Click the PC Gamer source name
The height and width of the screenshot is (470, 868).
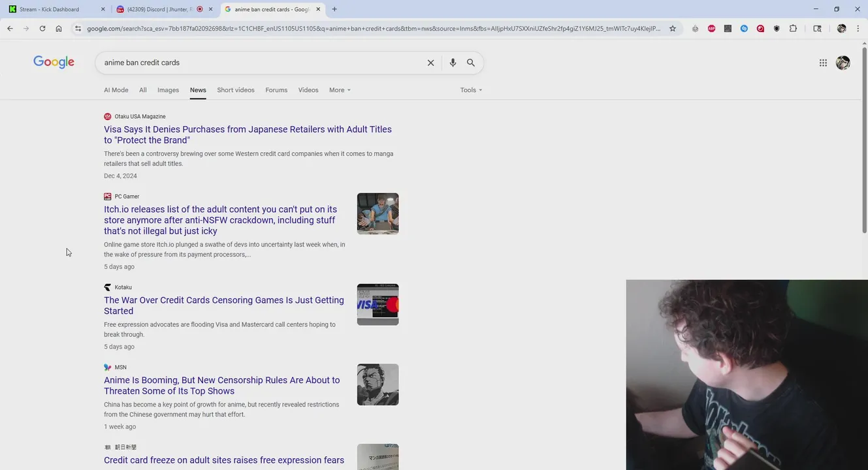click(127, 196)
